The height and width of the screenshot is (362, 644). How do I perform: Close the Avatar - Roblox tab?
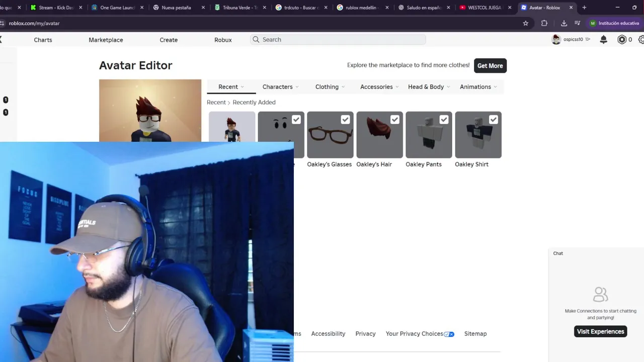click(x=571, y=8)
